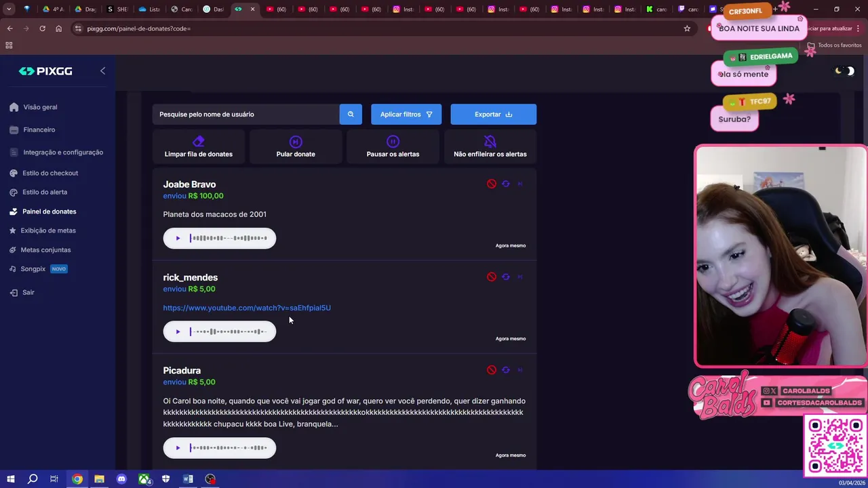Open Aplicar filtros
The height and width of the screenshot is (488, 868).
tap(406, 114)
